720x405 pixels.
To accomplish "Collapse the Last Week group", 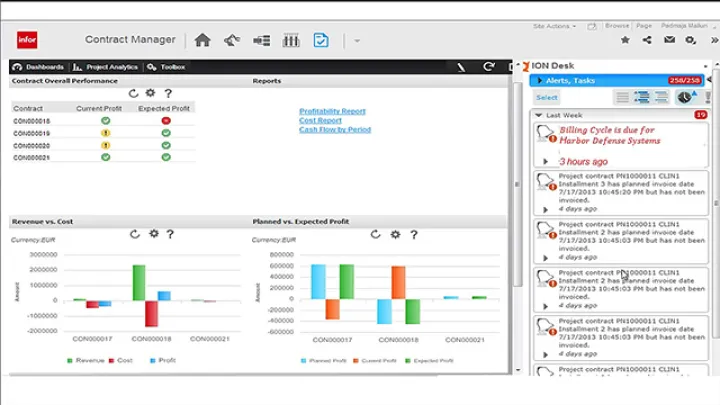I will click(x=540, y=115).
